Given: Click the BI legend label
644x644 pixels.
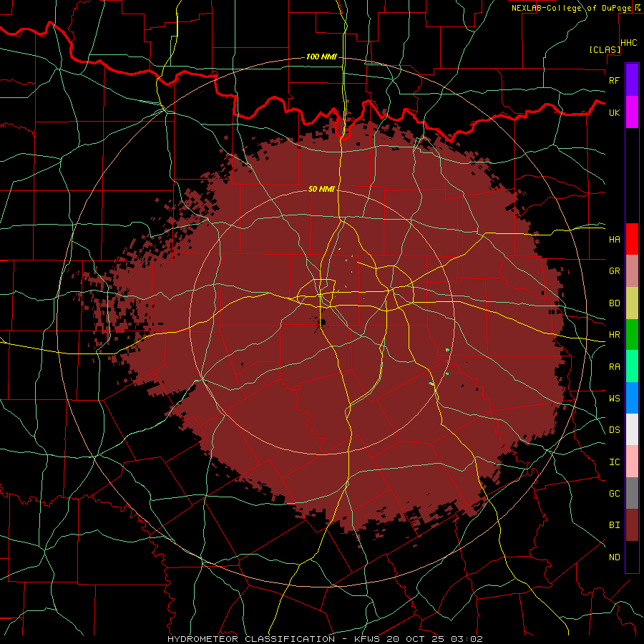Looking at the screenshot, I should pos(615,525).
